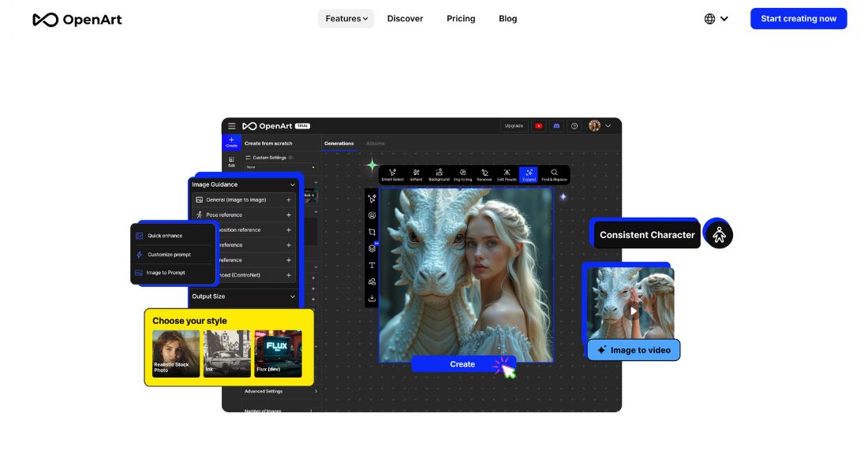
Task: Open the Pricing page
Action: pyautogui.click(x=461, y=19)
